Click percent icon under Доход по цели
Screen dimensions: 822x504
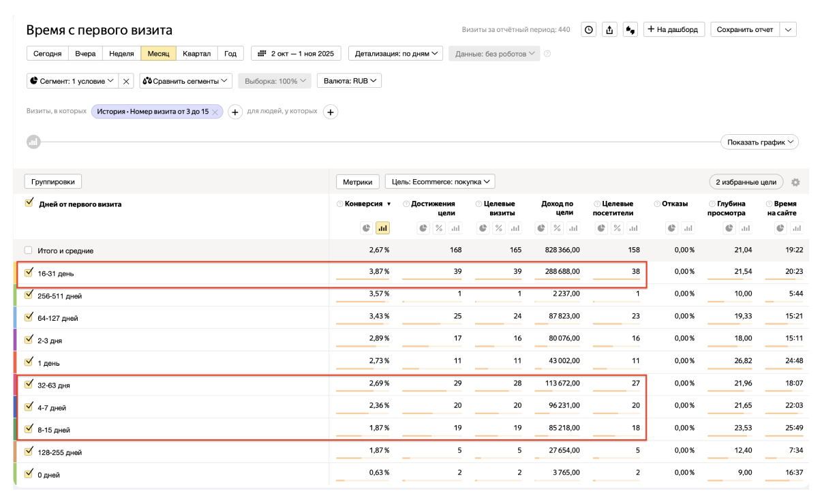558,228
